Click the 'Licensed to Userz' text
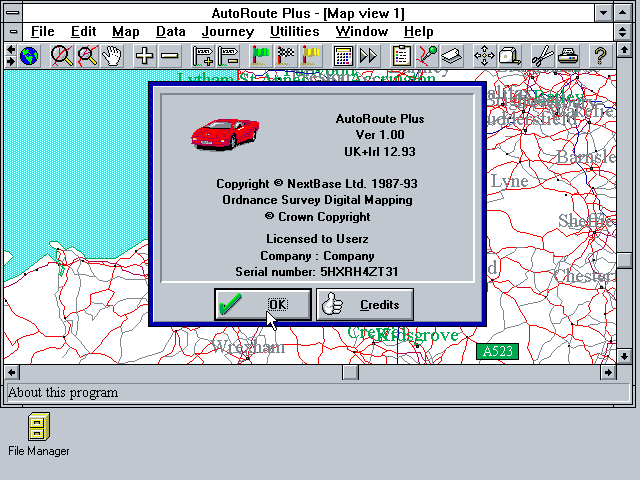This screenshot has height=480, width=640. pyautogui.click(x=317, y=239)
